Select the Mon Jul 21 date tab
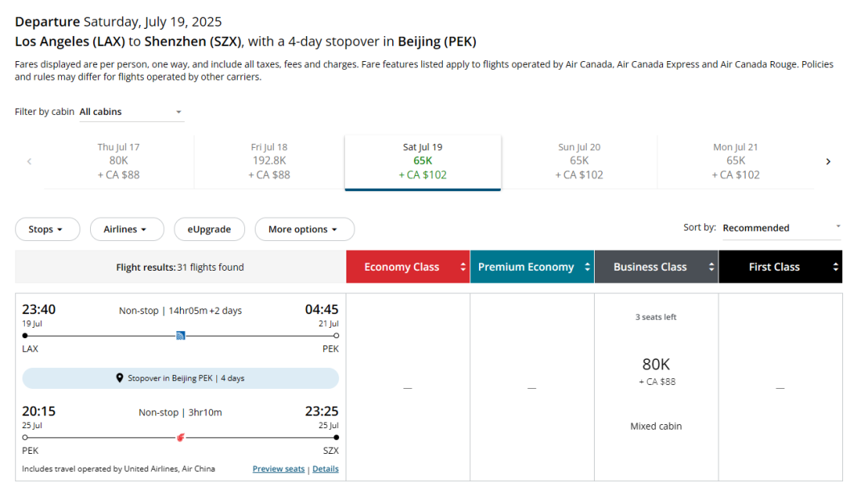The width and height of the screenshot is (868, 486). [735, 161]
